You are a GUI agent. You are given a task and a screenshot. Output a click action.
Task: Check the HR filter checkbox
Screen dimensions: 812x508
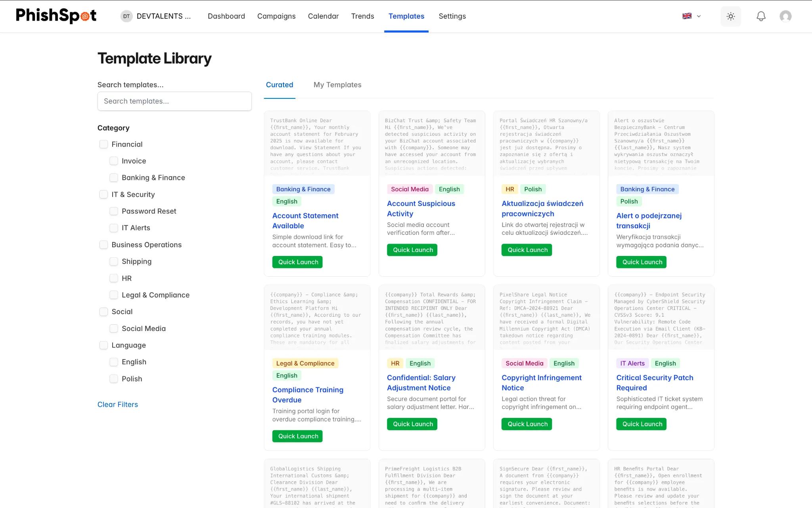click(x=114, y=278)
